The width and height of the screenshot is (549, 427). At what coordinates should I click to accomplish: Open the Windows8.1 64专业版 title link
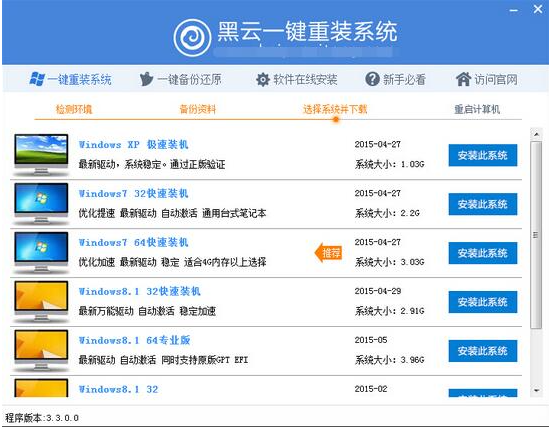(134, 341)
